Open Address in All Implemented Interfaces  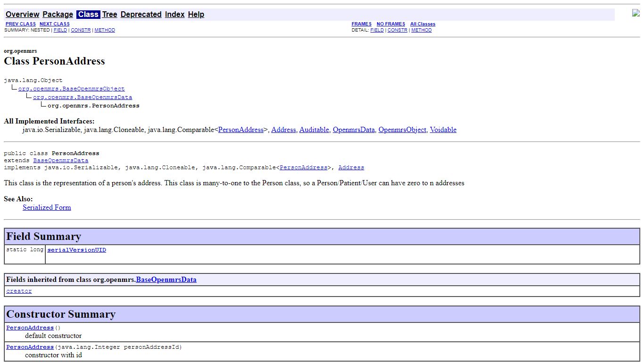point(284,130)
